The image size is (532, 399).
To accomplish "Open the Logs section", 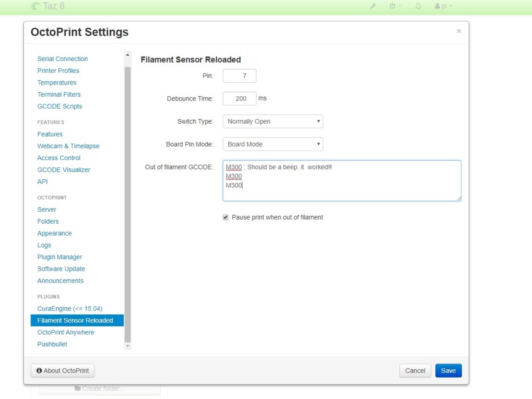I will (44, 245).
